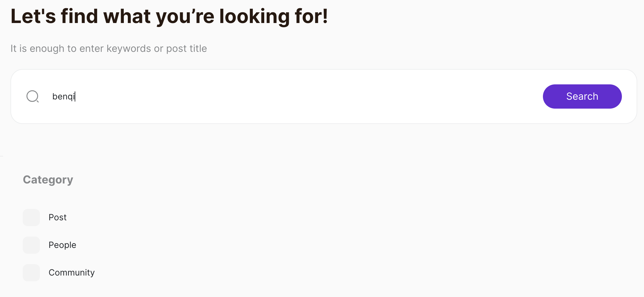
Task: Click the word 'Search' on the purple button
Action: [x=582, y=96]
